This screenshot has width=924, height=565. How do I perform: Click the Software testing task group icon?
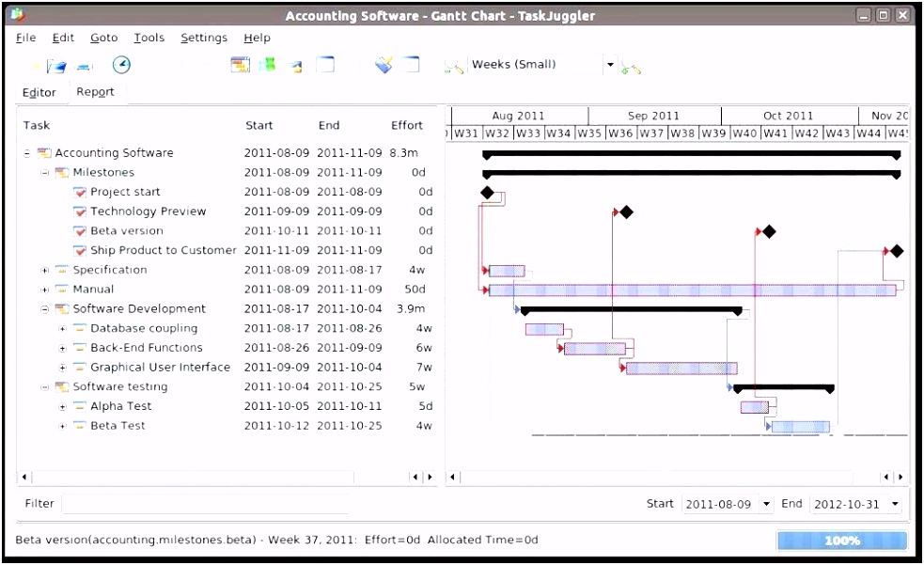(x=62, y=386)
